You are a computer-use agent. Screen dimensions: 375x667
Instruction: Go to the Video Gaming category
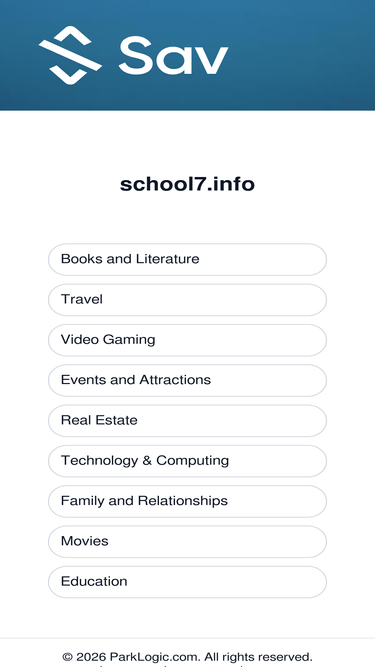tap(187, 340)
